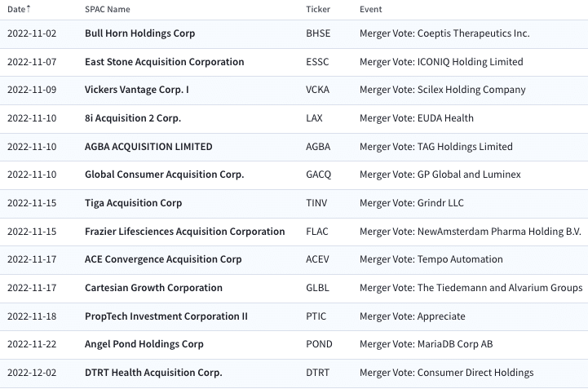Viewport: 588px width, 389px height.
Task: Select Vickers Vantage Corp. I name
Action: (x=136, y=90)
